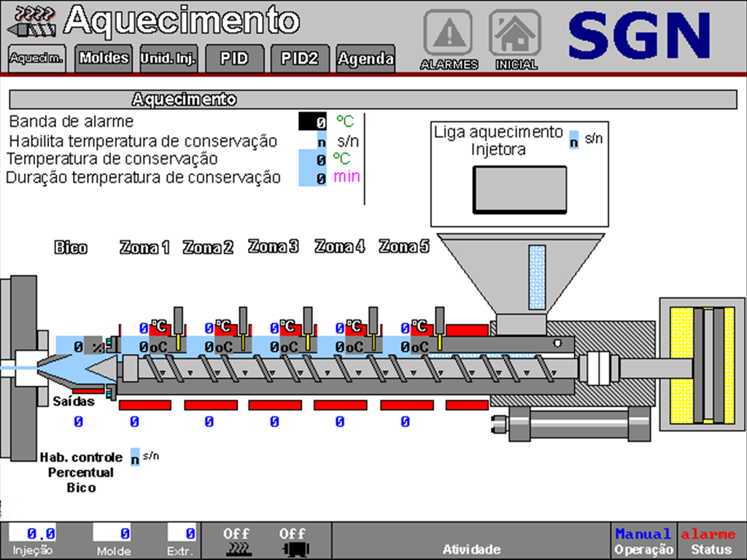747x560 pixels.
Task: Open the Moldes screen
Action: pos(103,58)
